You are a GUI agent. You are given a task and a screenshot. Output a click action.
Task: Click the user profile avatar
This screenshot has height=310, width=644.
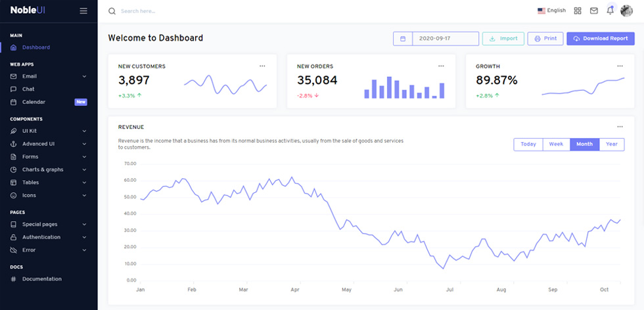click(626, 11)
